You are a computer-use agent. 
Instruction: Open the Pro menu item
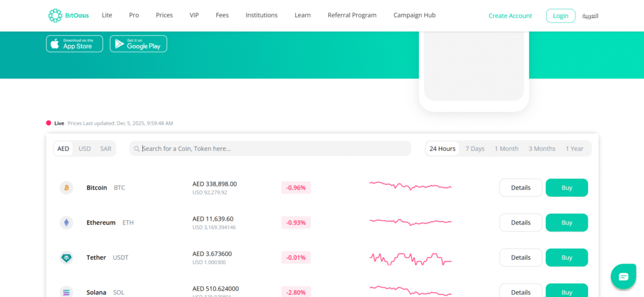point(134,15)
